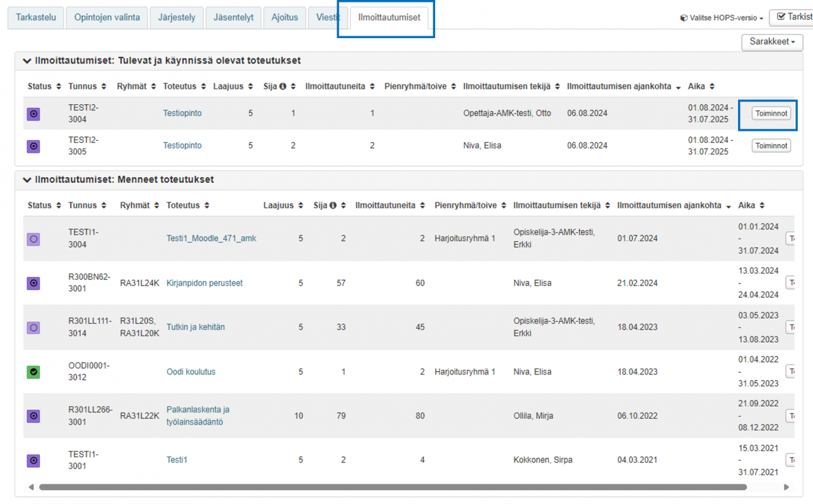Sort upcoming table by Ilmoittautumisen tekijä

click(511, 86)
